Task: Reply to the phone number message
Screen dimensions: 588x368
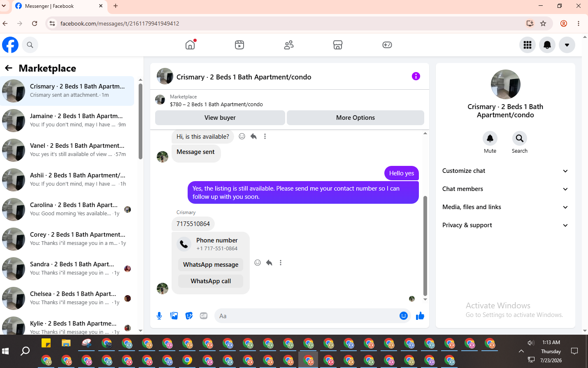Action: pos(269,263)
